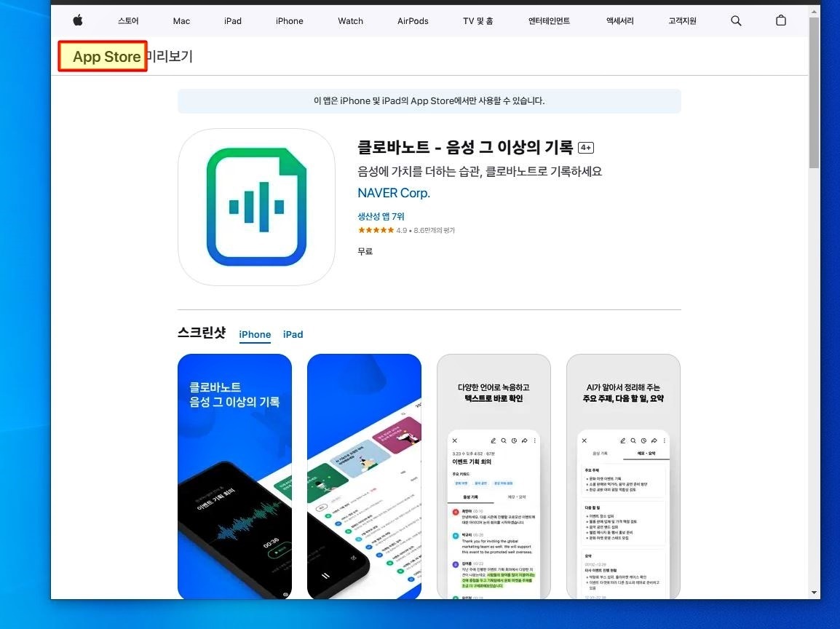Click the scrollbar down arrow
This screenshot has height=629, width=840.
[815, 593]
